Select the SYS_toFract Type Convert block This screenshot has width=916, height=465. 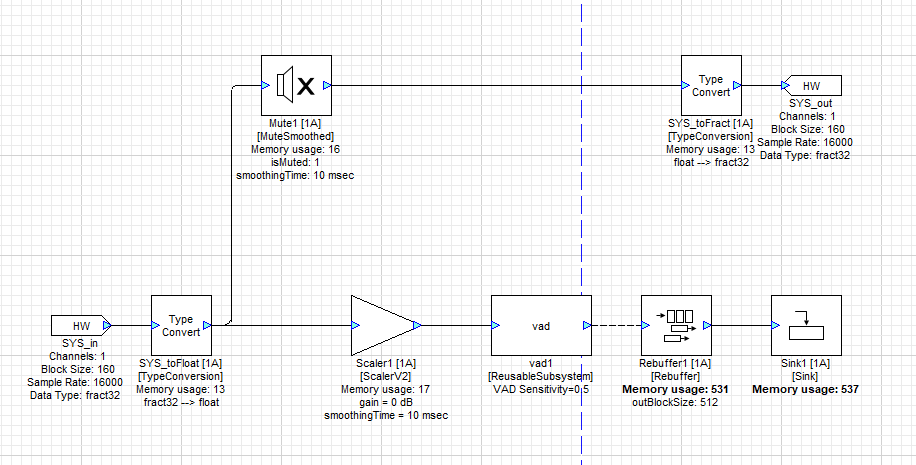click(710, 86)
